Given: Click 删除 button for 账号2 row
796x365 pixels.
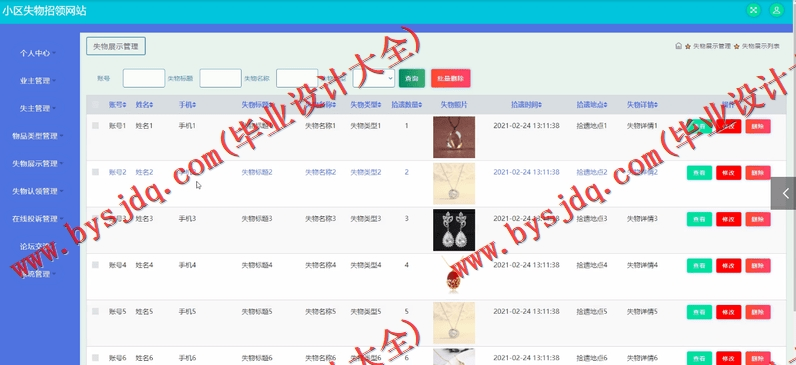Looking at the screenshot, I should tap(758, 173).
